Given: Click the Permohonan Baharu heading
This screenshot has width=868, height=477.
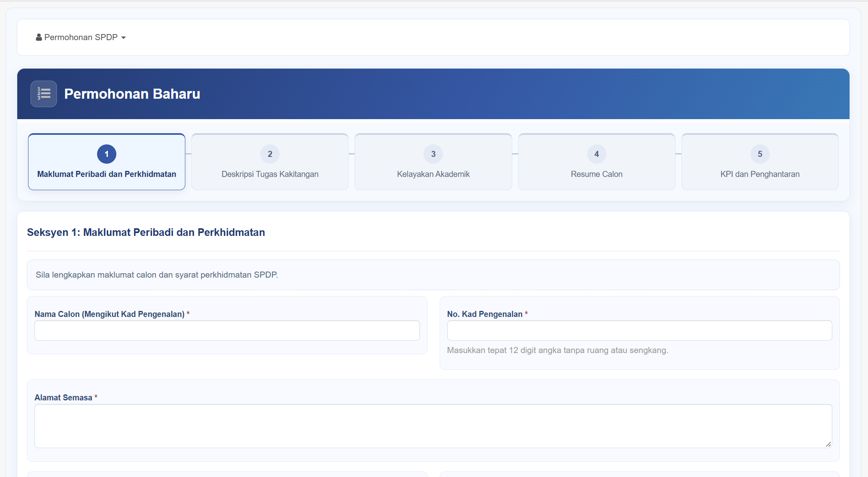Looking at the screenshot, I should pyautogui.click(x=132, y=94).
